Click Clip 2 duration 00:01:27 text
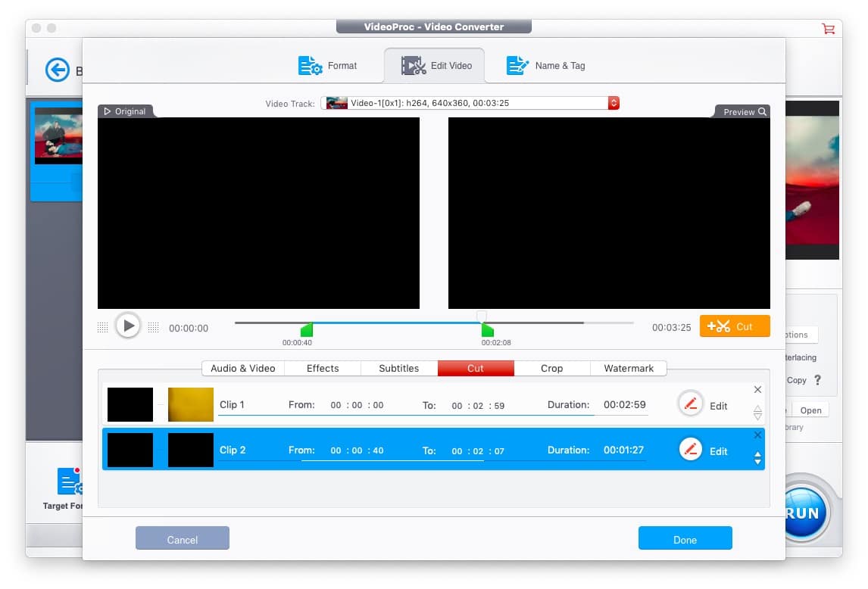This screenshot has width=868, height=589. (624, 450)
